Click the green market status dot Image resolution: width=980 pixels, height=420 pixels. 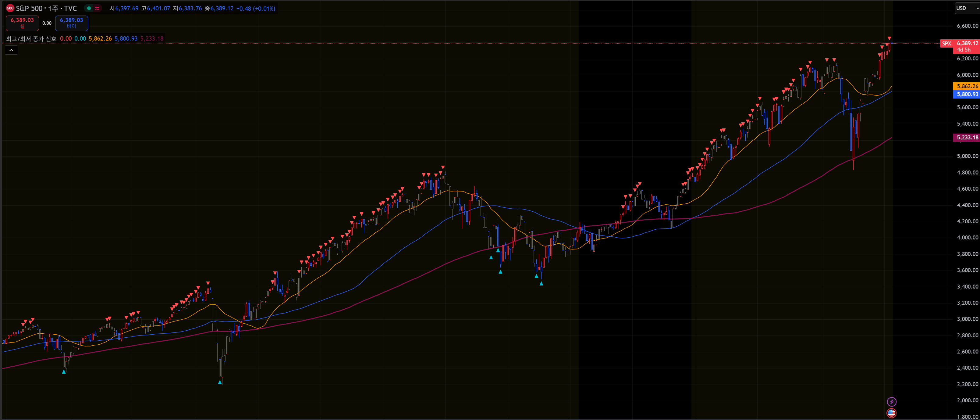pos(89,8)
